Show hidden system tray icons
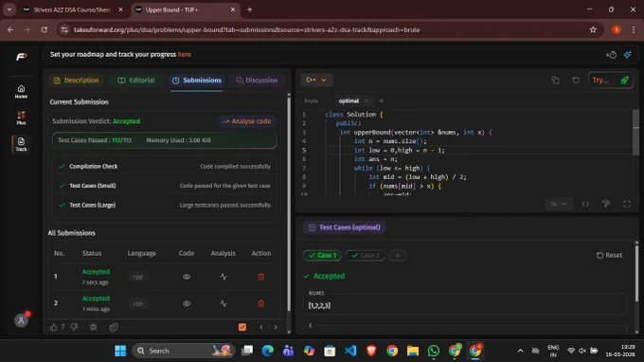 [x=520, y=351]
